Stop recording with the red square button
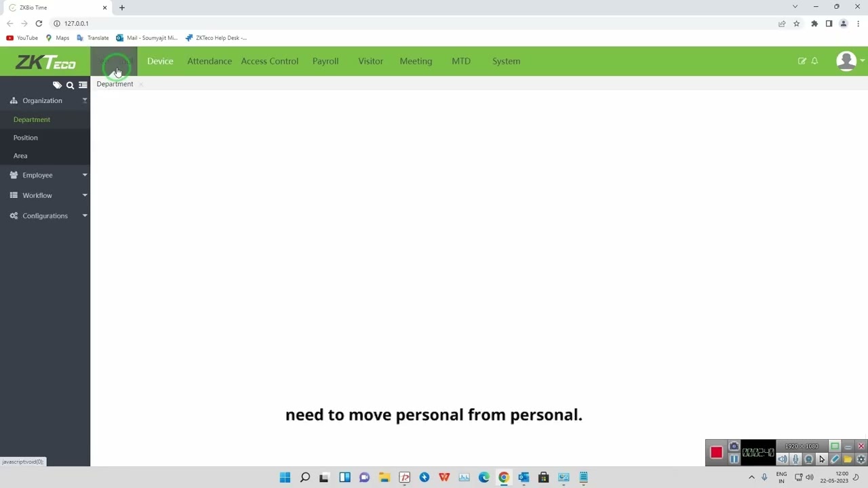The width and height of the screenshot is (868, 488). point(716,452)
